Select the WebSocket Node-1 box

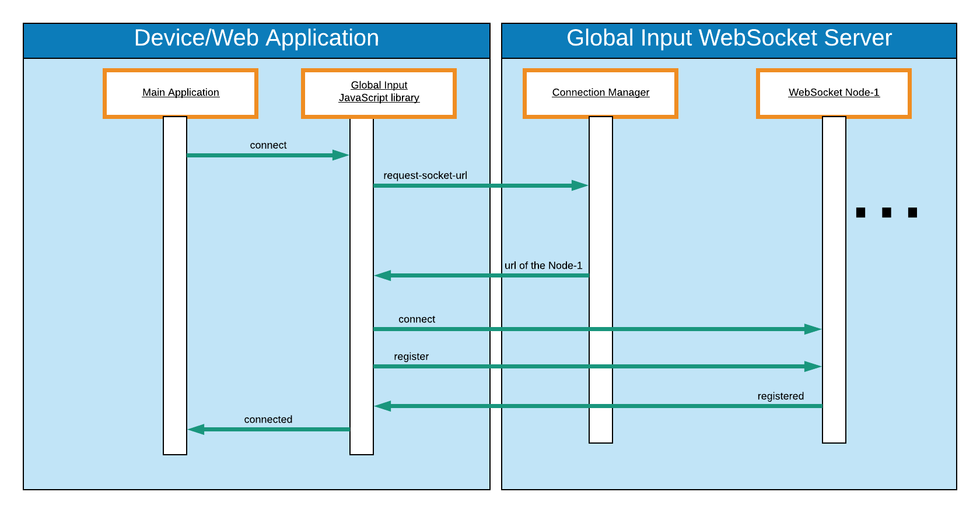click(834, 93)
